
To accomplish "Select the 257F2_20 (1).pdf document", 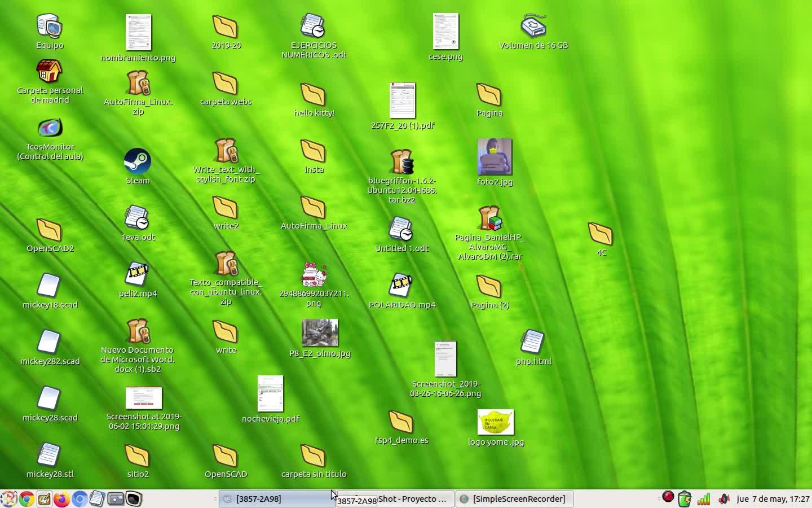I will (402, 100).
